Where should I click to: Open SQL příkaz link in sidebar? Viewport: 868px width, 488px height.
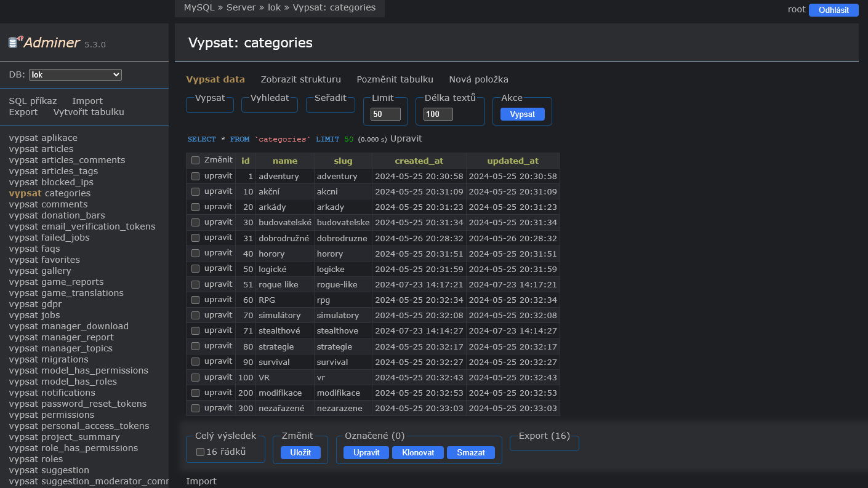pyautogui.click(x=33, y=101)
